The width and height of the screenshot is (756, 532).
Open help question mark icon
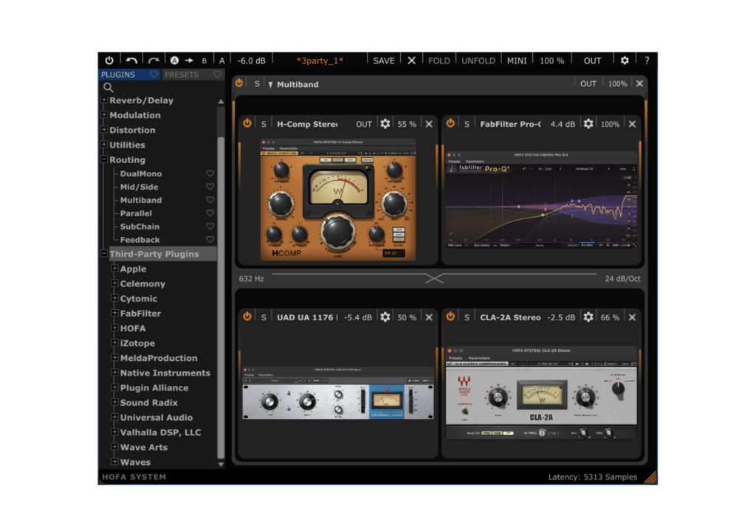coord(647,61)
